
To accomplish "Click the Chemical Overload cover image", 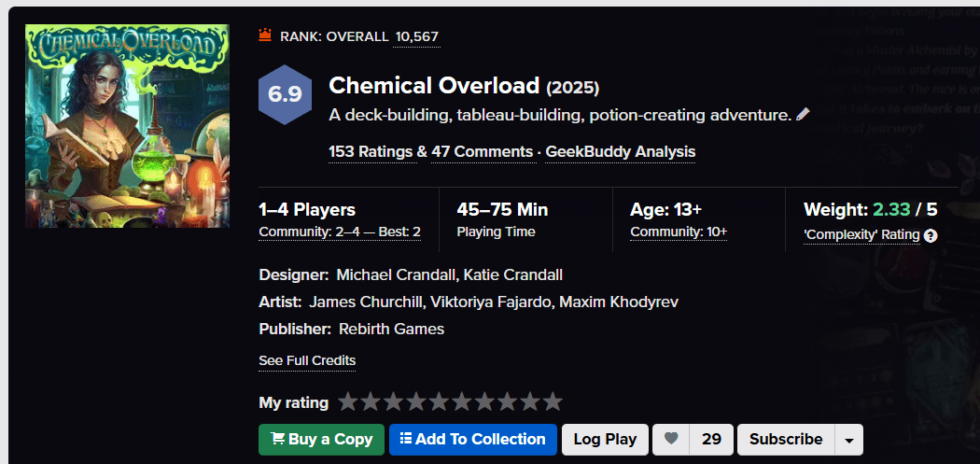I will click(127, 126).
